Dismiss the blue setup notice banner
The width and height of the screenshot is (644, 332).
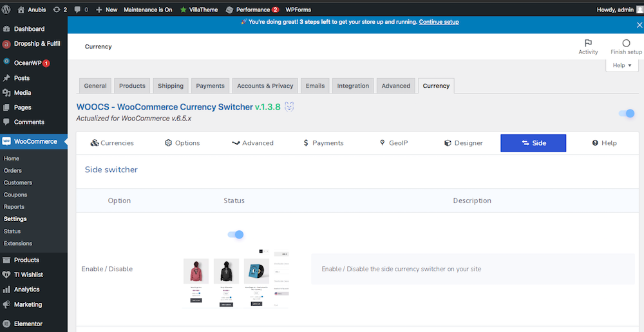tap(639, 24)
